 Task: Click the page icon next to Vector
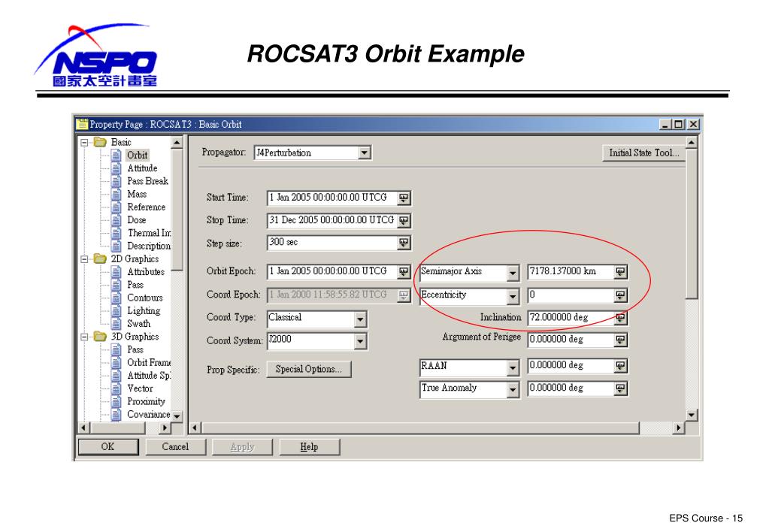point(117,388)
